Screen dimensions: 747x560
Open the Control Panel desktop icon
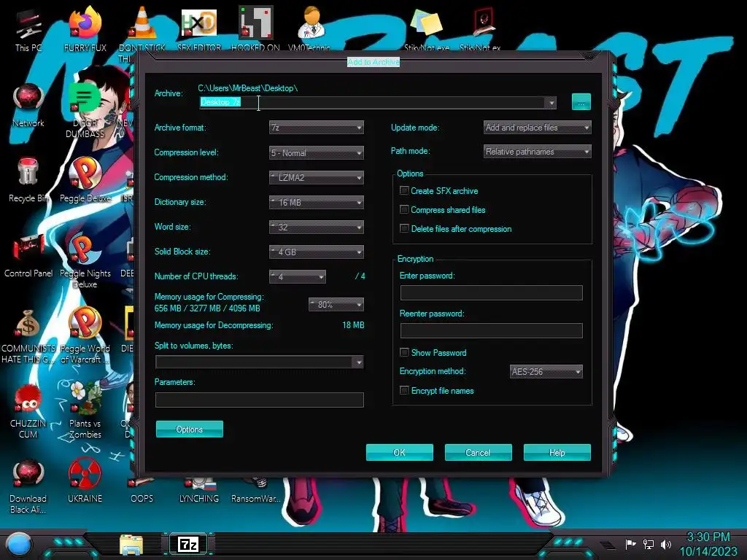pos(28,256)
